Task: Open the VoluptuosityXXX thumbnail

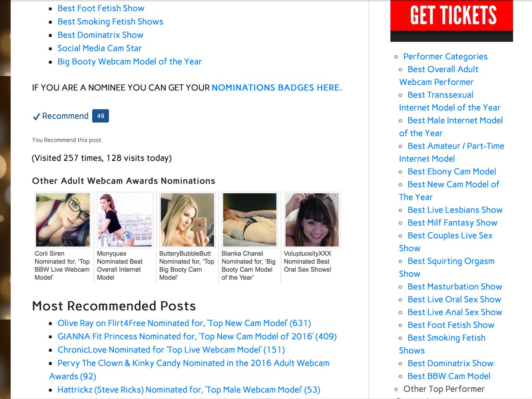Action: [312, 220]
